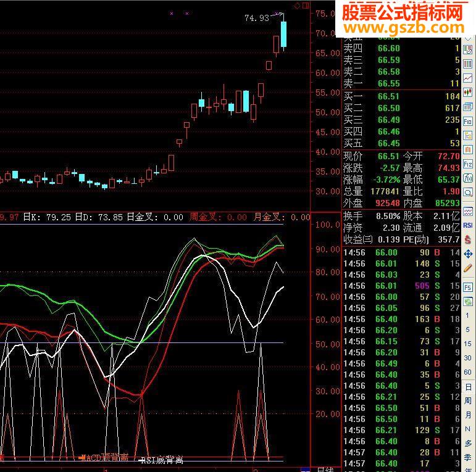Select the RSI indicator button in the sidebar
The image size is (476, 472).
tap(468, 225)
